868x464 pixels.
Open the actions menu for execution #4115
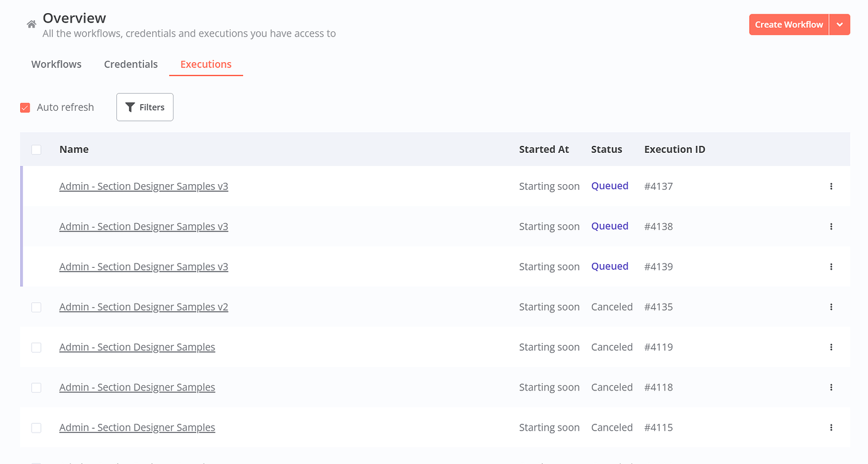(x=831, y=427)
